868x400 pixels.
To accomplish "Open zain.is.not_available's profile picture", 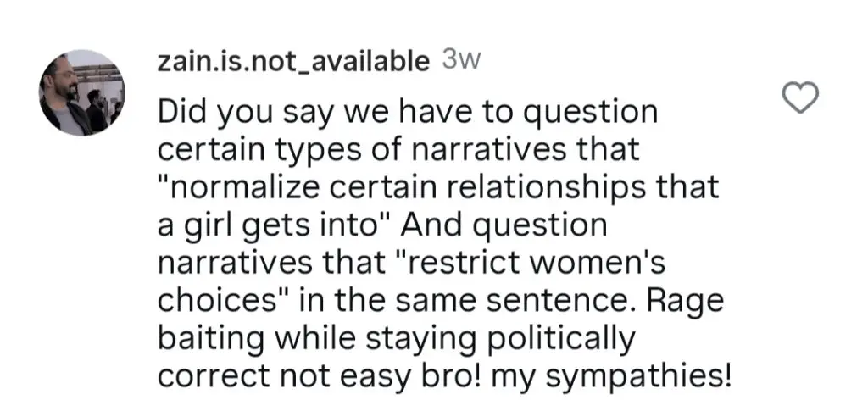I will [82, 92].
